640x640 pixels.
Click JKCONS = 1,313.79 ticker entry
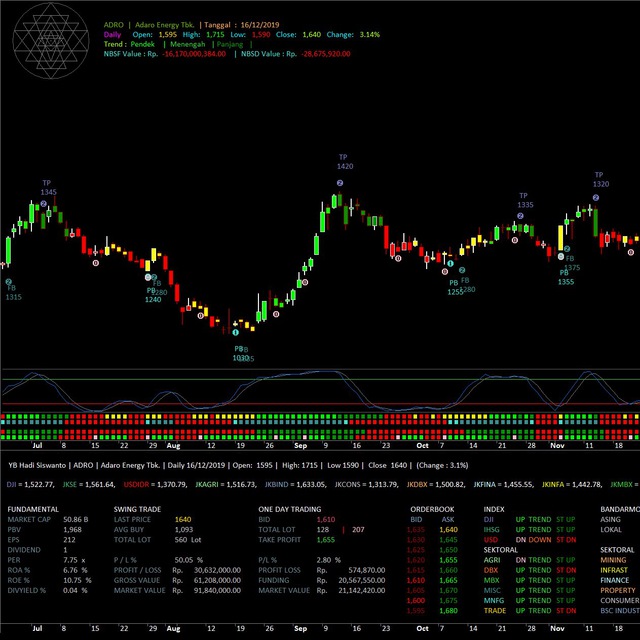pos(367,484)
